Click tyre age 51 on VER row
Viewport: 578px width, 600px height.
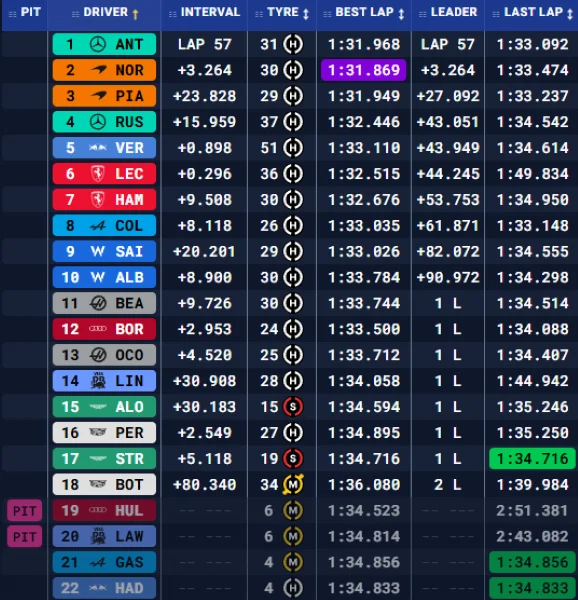pyautogui.click(x=269, y=148)
